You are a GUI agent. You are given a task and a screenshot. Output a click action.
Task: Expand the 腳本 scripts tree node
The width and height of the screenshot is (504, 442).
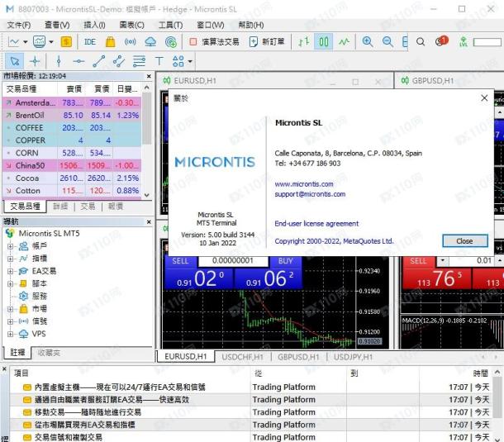[x=10, y=284]
